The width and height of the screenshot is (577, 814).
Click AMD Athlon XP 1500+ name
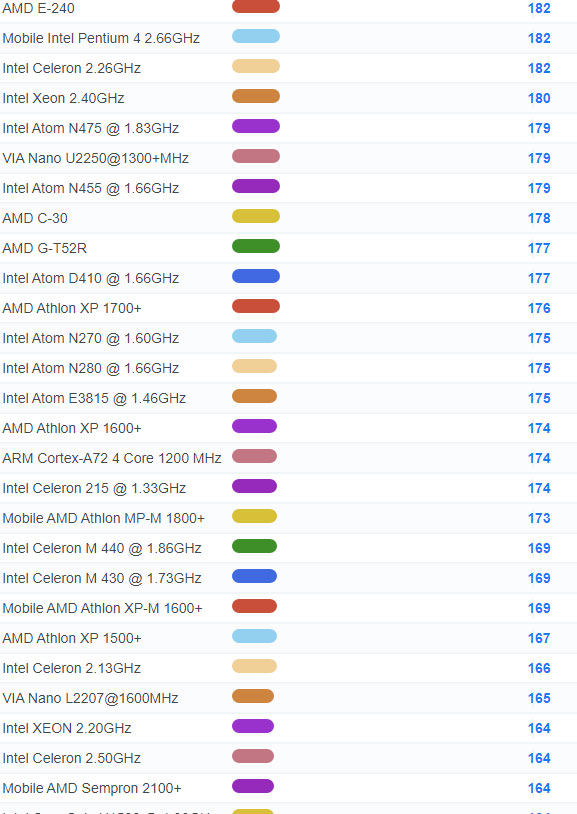click(72, 639)
